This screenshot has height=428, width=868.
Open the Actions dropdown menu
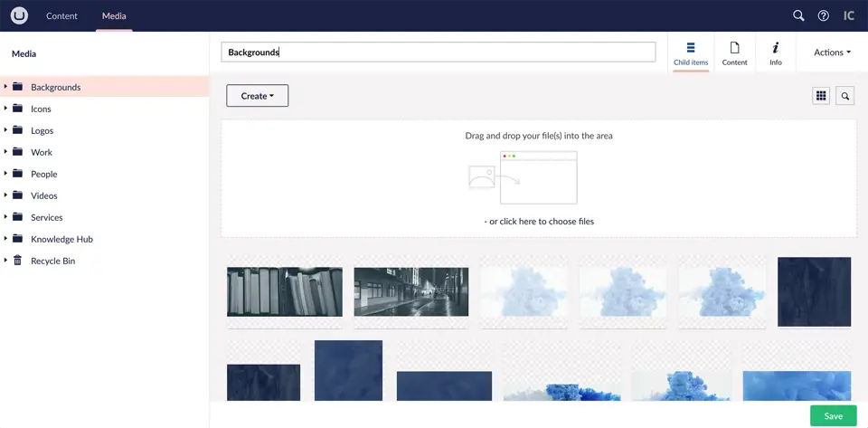coord(832,52)
